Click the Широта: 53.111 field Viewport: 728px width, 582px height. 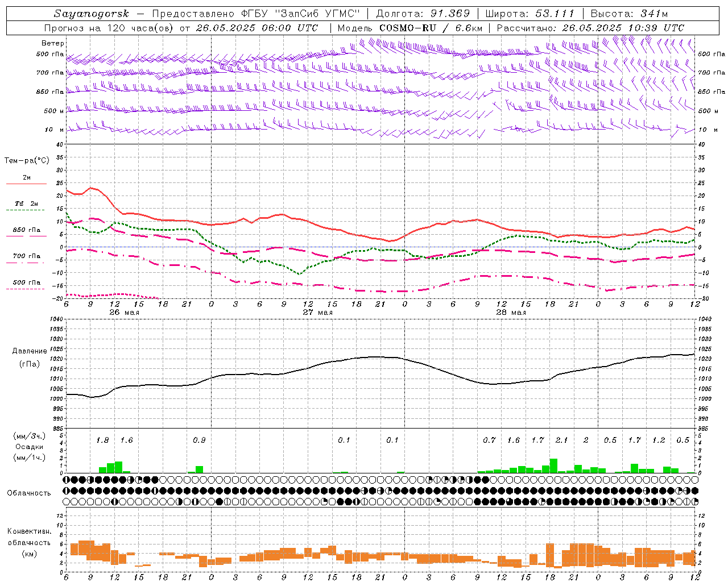[x=531, y=14]
